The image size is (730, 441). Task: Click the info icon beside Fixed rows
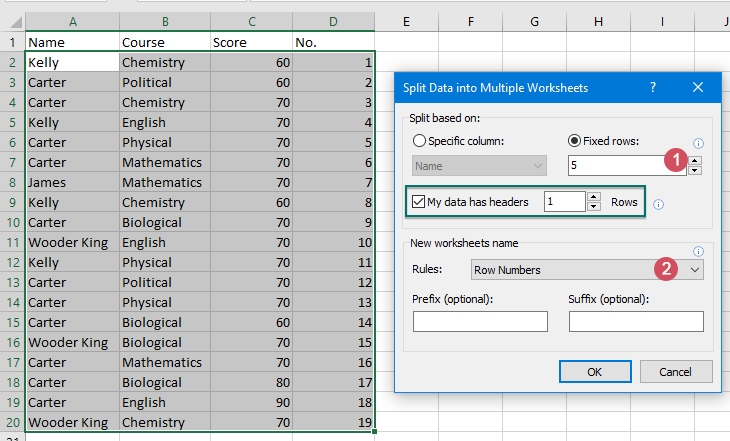point(698,143)
